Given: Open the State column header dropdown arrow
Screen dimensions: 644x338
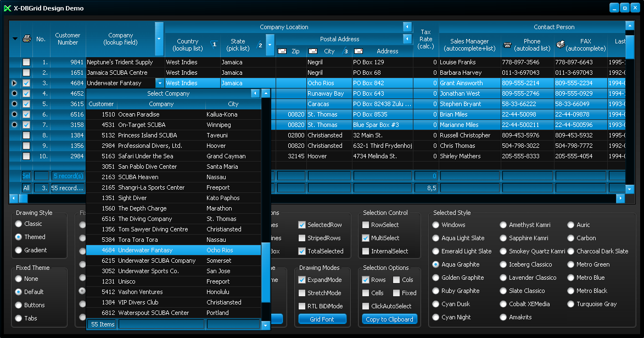Looking at the screenshot, I should [270, 45].
